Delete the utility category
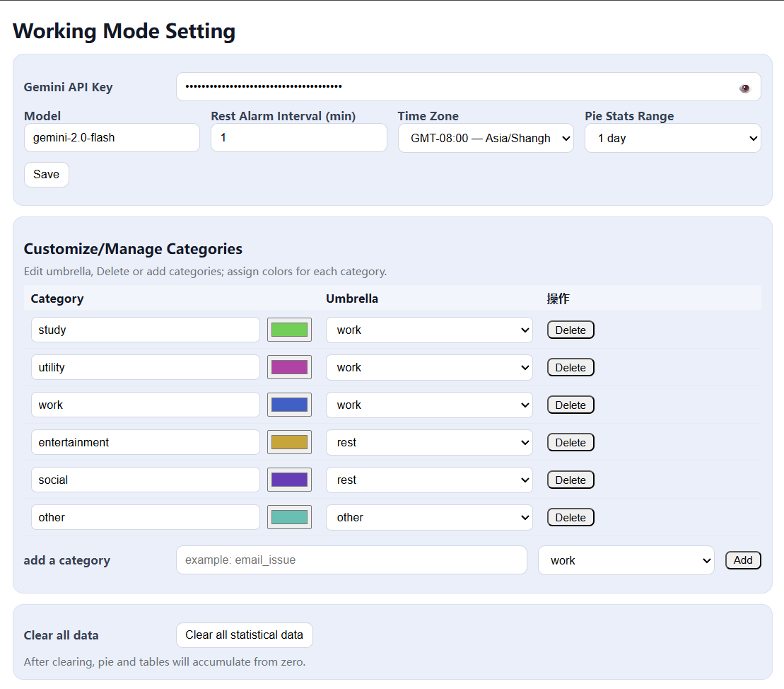Screen dimensions: 784x689 point(571,367)
